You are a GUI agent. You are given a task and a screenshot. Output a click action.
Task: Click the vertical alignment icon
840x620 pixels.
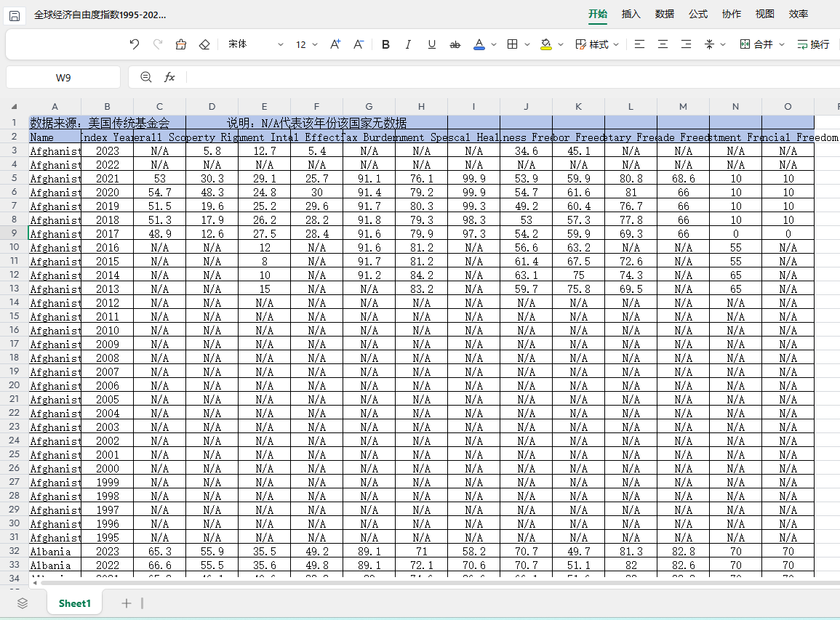[x=709, y=44]
